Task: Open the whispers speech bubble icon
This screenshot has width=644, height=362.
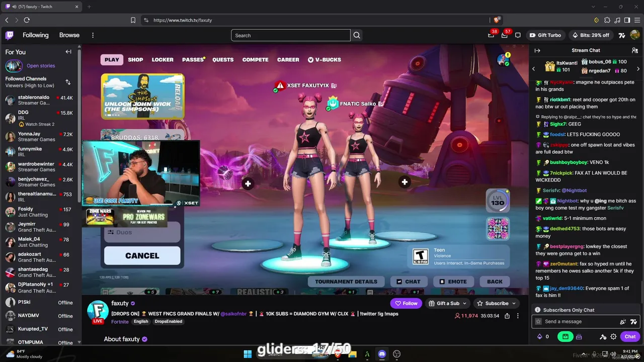Action: 518,35
